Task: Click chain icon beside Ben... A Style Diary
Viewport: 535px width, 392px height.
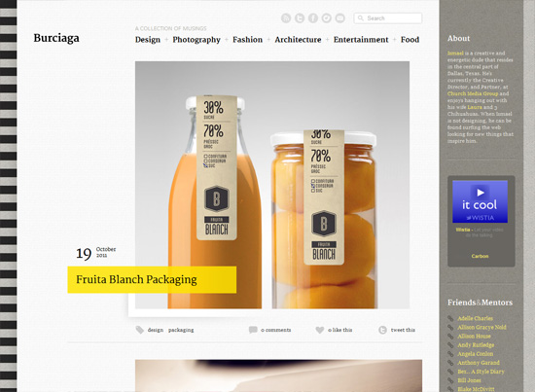Action: tap(450, 372)
